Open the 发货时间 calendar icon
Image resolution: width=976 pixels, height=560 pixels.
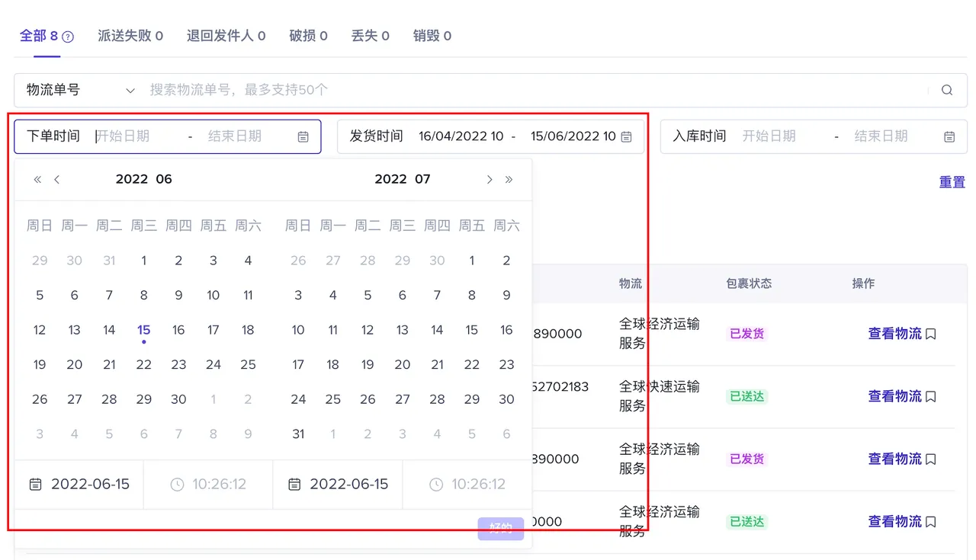coord(626,136)
